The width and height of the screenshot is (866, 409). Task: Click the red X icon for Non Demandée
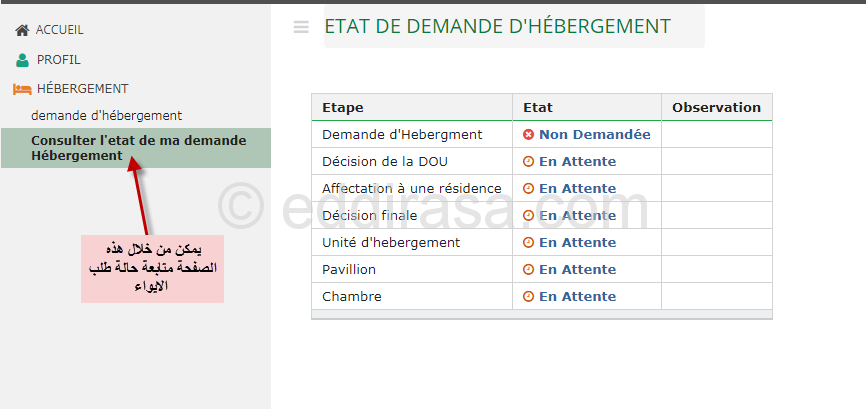click(x=528, y=134)
